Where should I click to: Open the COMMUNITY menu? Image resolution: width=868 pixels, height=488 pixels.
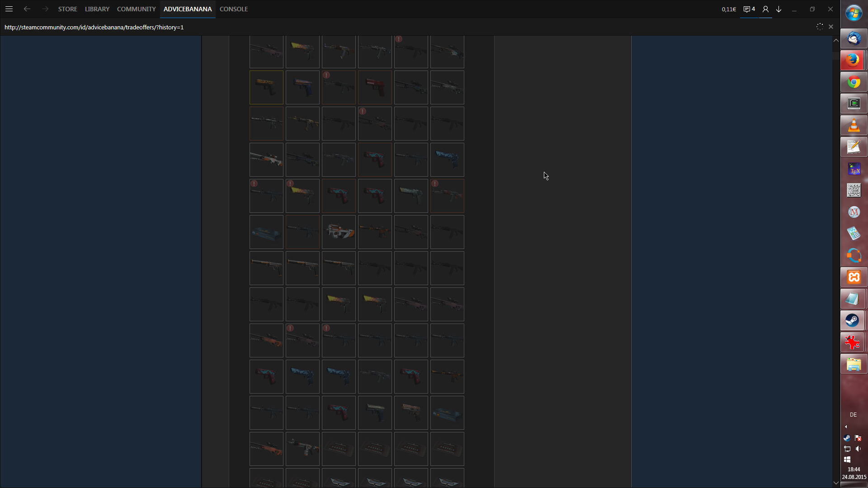click(136, 9)
